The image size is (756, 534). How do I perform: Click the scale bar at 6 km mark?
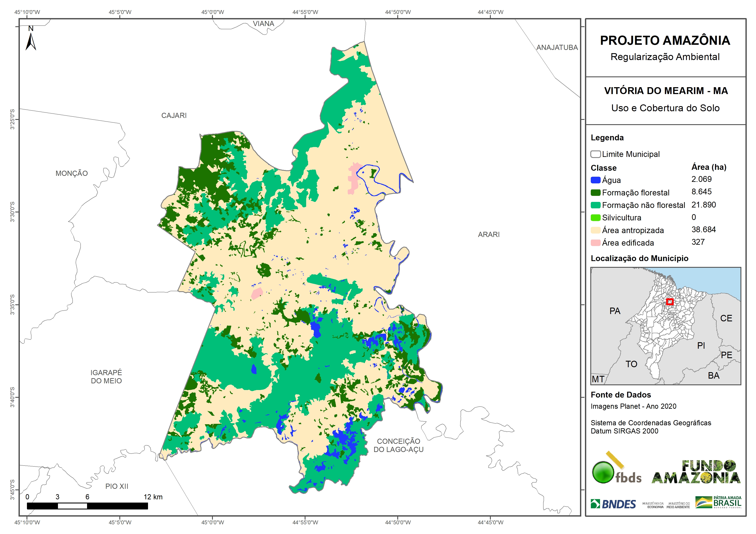pyautogui.click(x=87, y=506)
